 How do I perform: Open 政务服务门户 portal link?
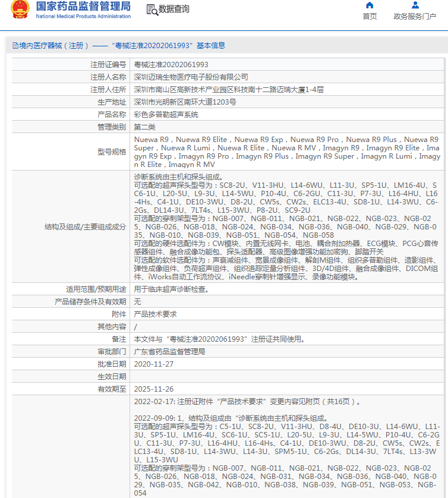pos(415,16)
